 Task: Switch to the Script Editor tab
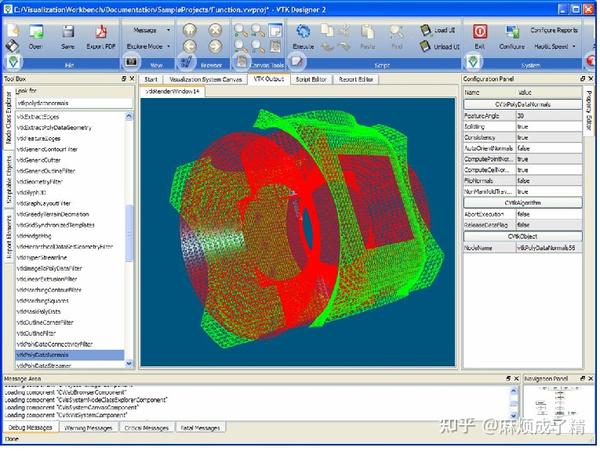(311, 80)
